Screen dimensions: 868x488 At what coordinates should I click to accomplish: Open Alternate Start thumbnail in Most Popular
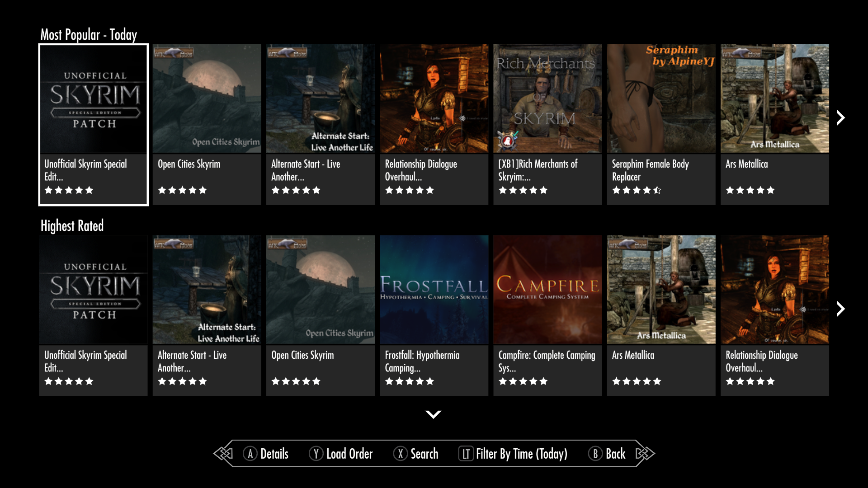pyautogui.click(x=321, y=99)
